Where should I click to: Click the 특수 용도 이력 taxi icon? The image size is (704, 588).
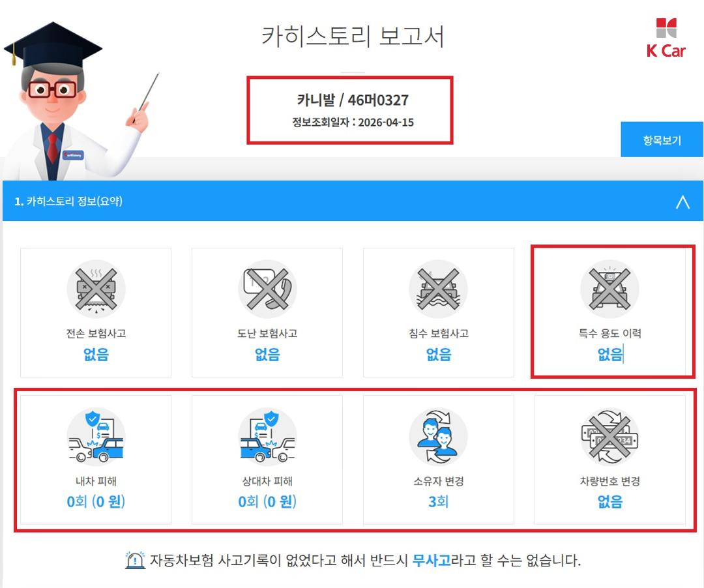(x=609, y=289)
